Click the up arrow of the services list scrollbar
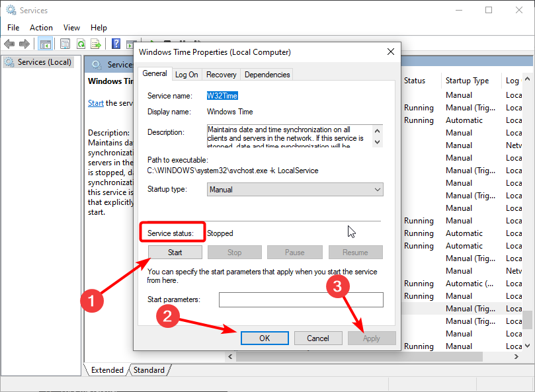 (x=527, y=79)
